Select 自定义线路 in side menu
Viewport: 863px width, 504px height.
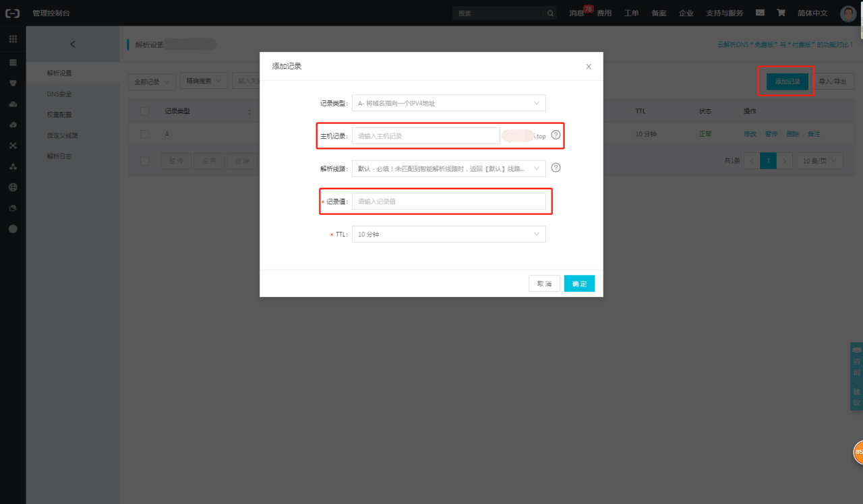click(x=62, y=135)
